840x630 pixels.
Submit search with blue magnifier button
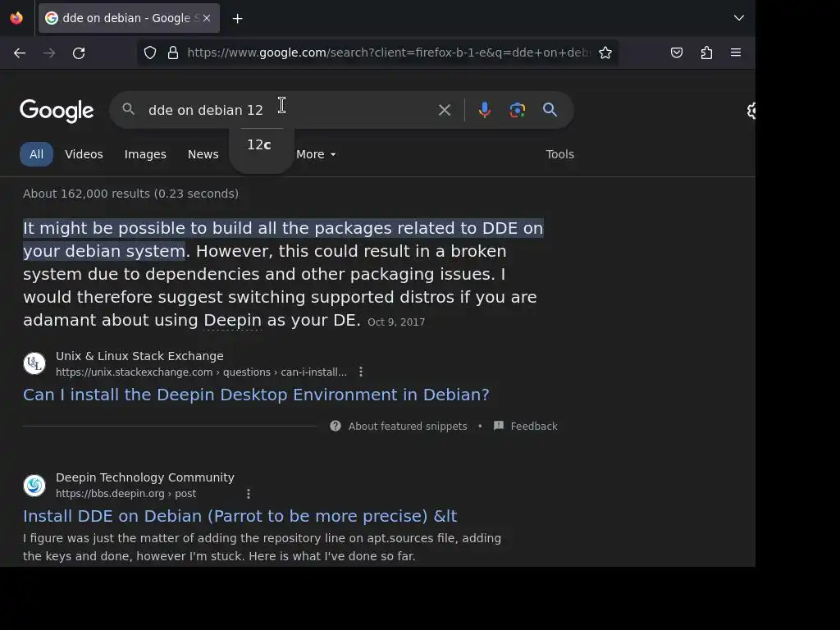[x=550, y=110]
